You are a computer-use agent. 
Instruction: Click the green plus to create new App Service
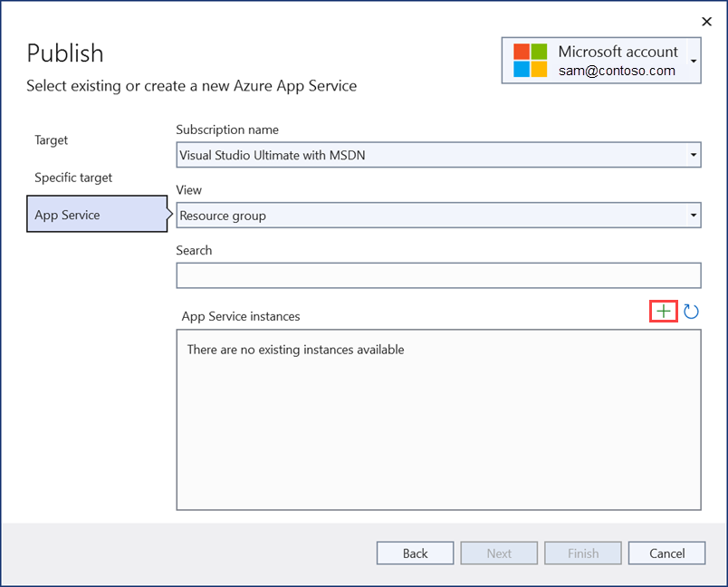664,312
